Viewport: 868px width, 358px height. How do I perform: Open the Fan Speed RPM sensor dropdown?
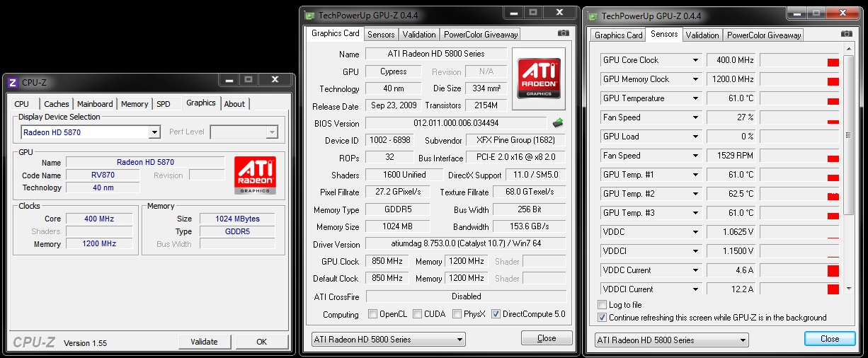[x=695, y=156]
